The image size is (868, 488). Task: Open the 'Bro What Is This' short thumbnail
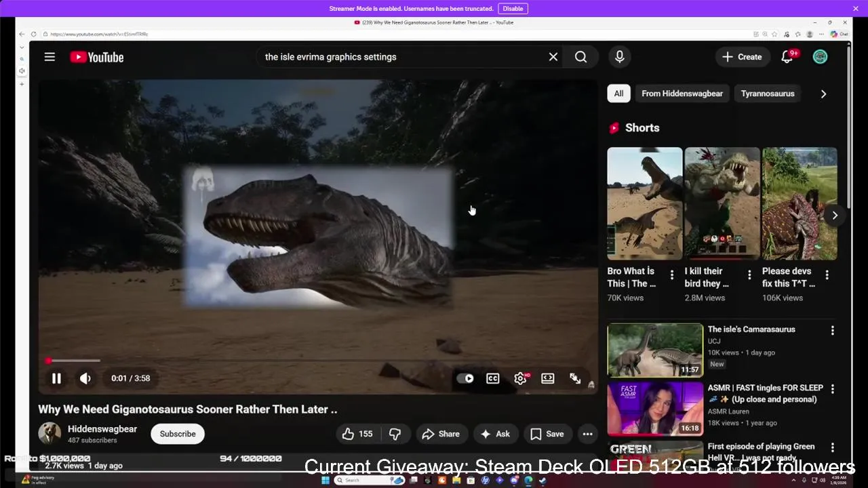click(x=645, y=203)
